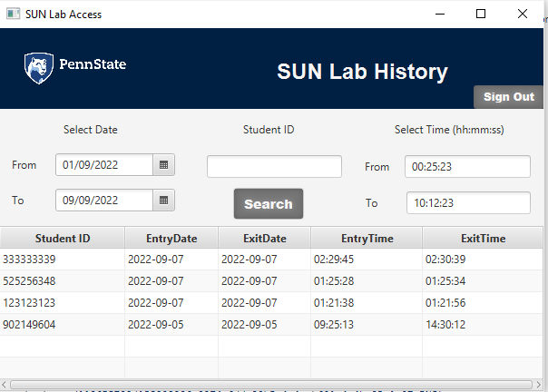Sort by ExitTime column header
Screen dimensions: 548x392
point(483,238)
